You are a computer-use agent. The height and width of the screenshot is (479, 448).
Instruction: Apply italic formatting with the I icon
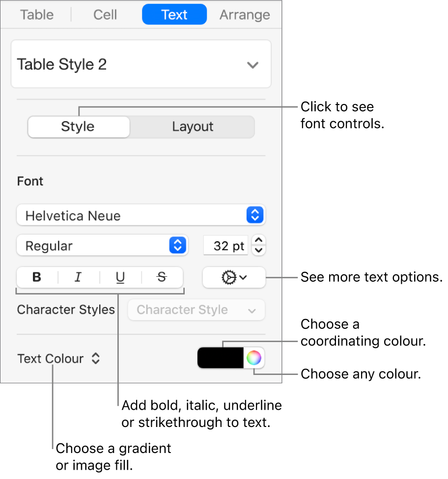[78, 277]
